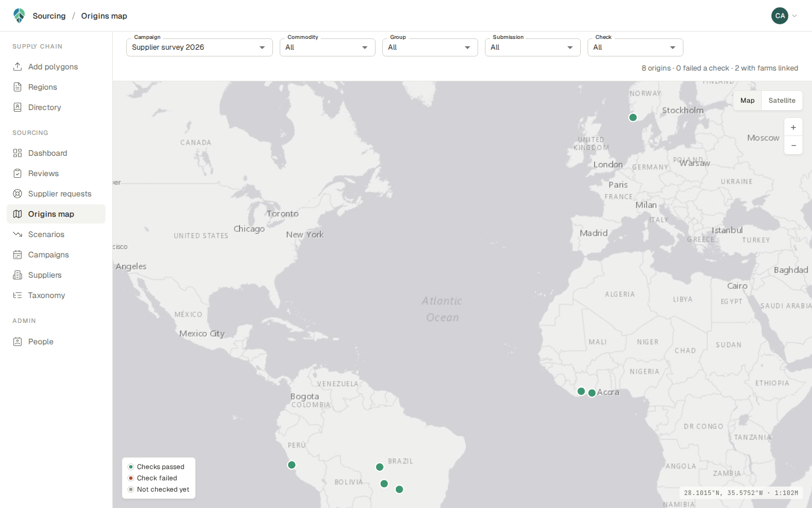
Task: Click the map coordinates readout
Action: tap(741, 493)
